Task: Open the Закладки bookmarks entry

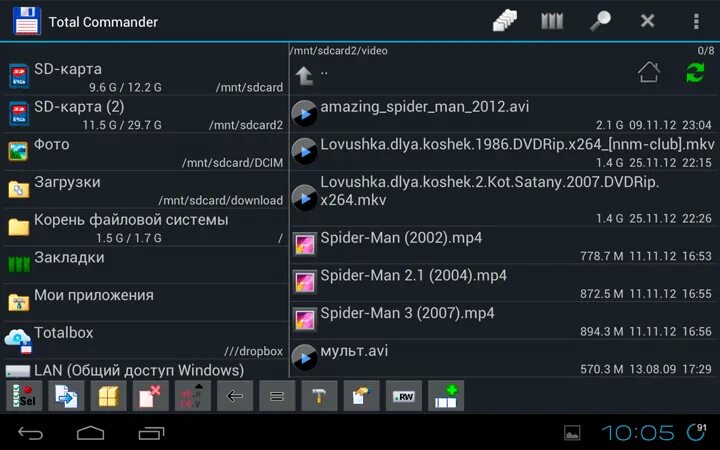Action: (145, 265)
